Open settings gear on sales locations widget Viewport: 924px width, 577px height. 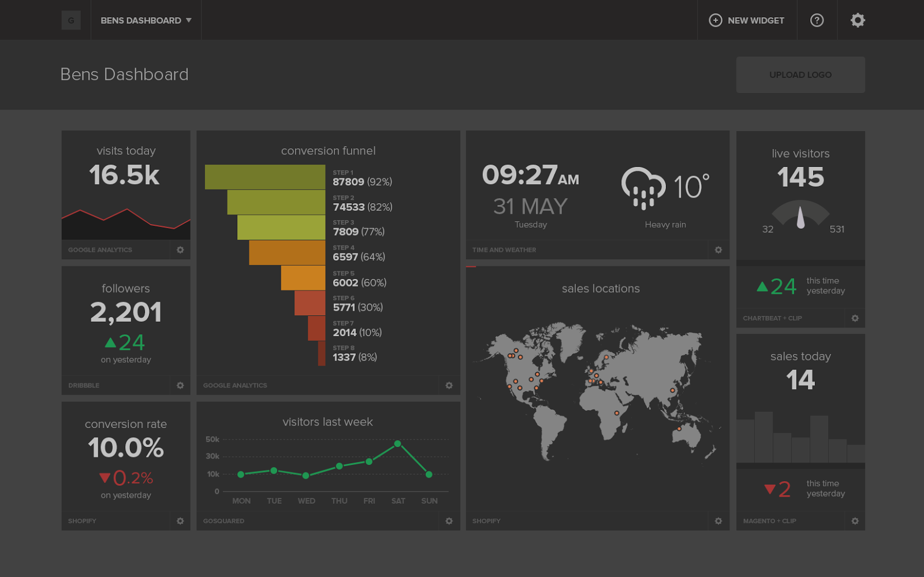coord(718,521)
